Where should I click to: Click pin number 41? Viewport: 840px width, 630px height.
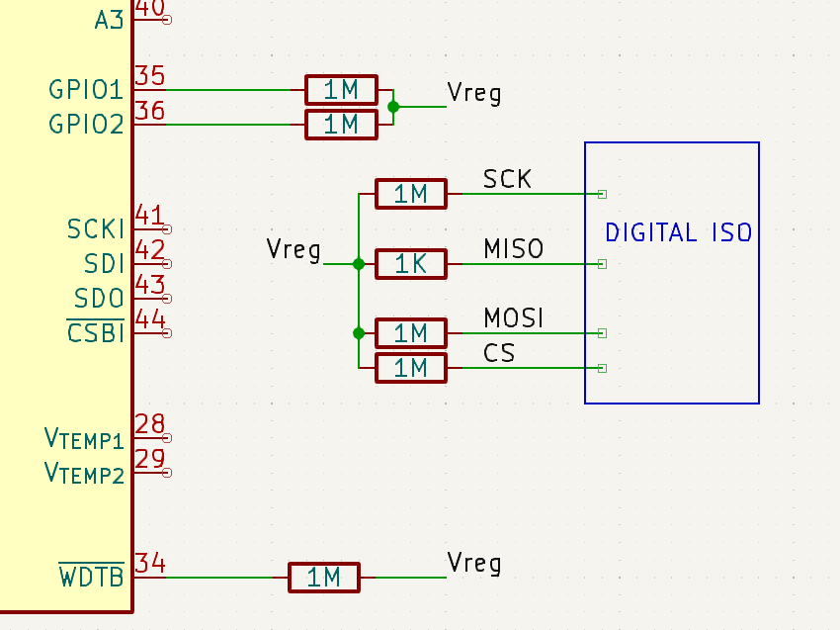(x=149, y=216)
